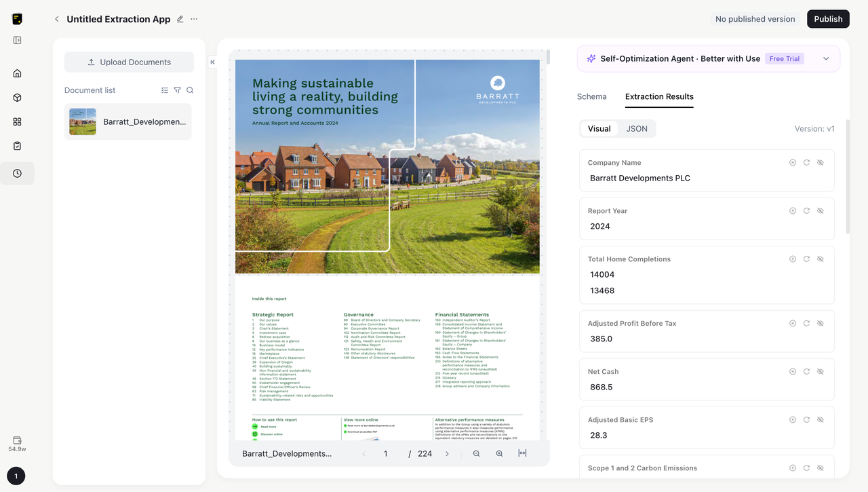Click the No published version label
The image size is (868, 492).
pyautogui.click(x=755, y=19)
